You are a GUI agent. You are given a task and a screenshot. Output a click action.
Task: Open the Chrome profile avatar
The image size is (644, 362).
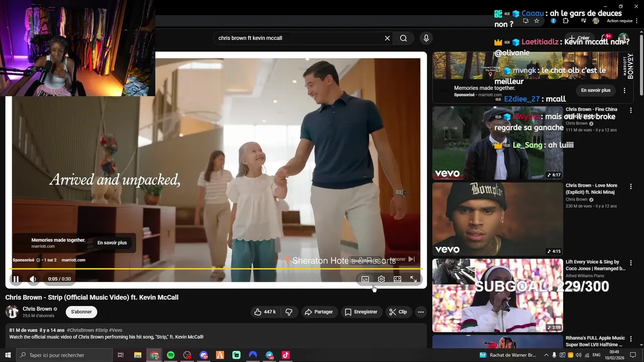pyautogui.click(x=596, y=21)
